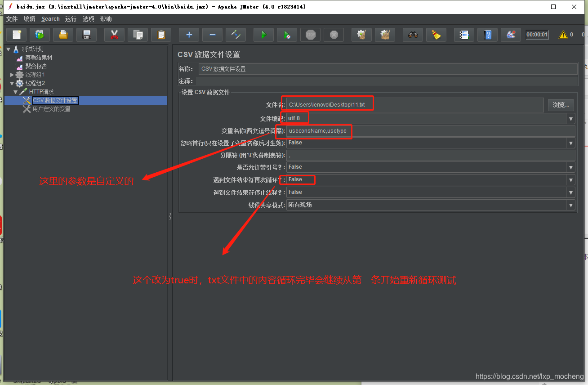Open 遇到文件结束符再次循环 dropdown arrow
This screenshot has width=588, height=385.
tap(571, 180)
